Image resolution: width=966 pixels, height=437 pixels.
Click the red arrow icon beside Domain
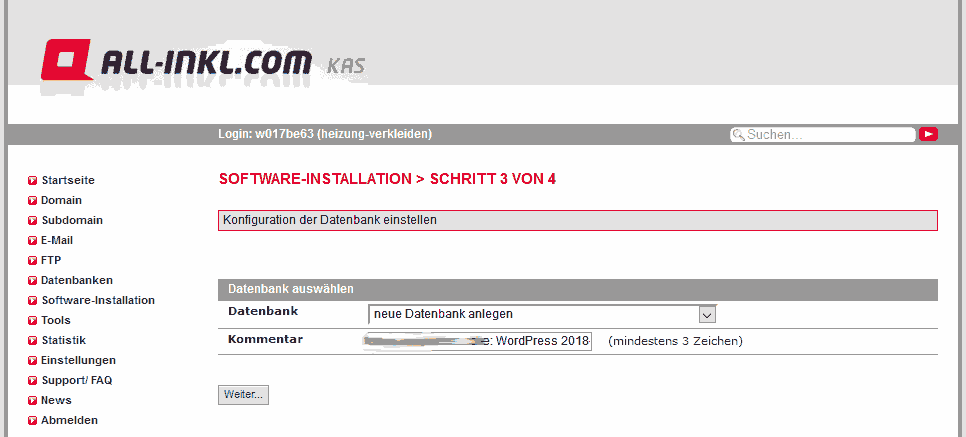click(x=33, y=200)
